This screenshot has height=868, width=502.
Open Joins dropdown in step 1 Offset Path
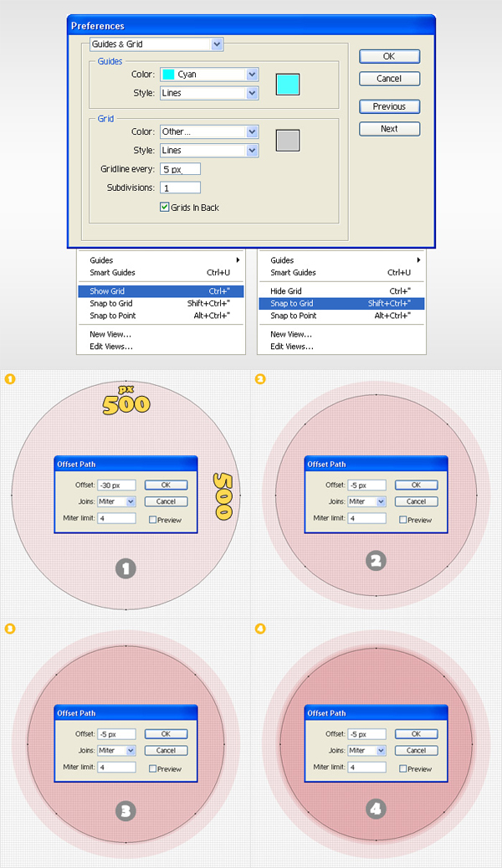pyautogui.click(x=117, y=501)
